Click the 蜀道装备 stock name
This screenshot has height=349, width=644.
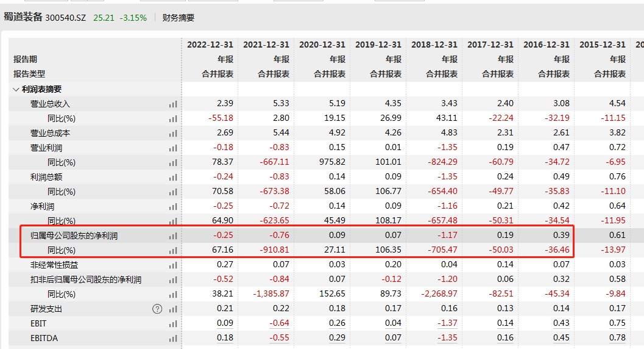pos(23,17)
